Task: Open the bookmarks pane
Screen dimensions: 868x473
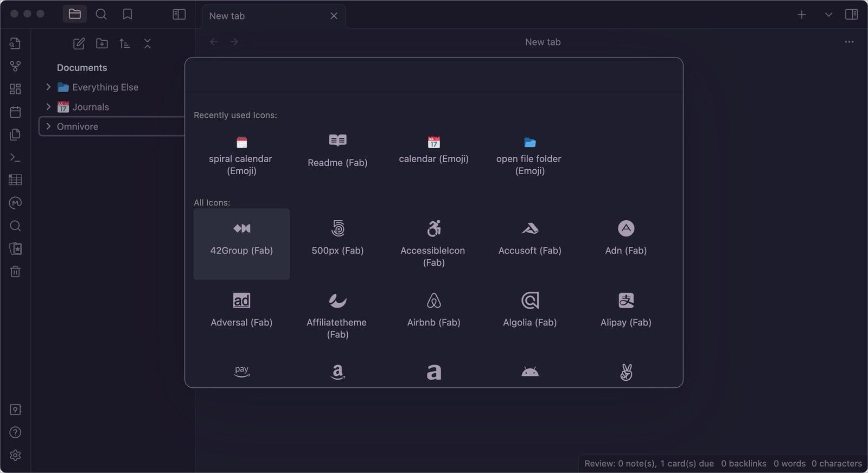Action: coord(127,14)
